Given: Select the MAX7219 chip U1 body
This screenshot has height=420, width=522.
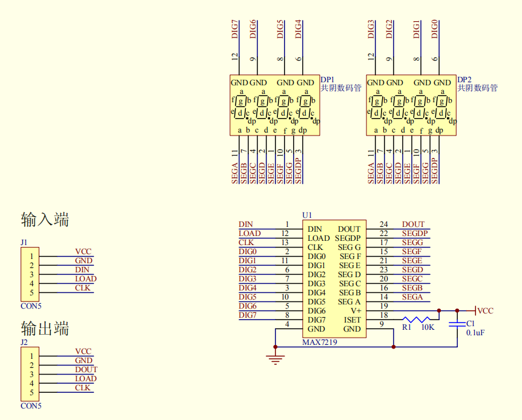Looking at the screenshot, I should click(x=334, y=279).
